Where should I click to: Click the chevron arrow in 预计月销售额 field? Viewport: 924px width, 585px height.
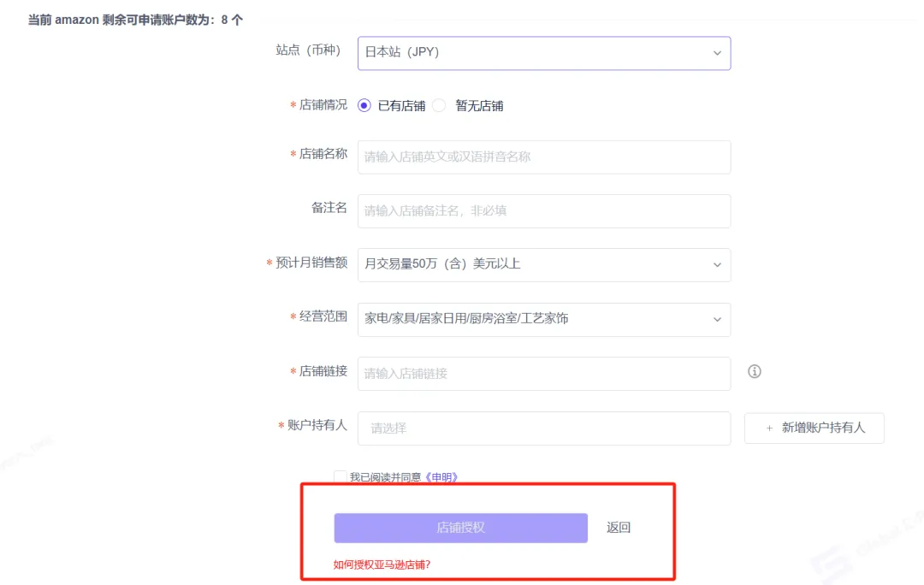click(717, 265)
